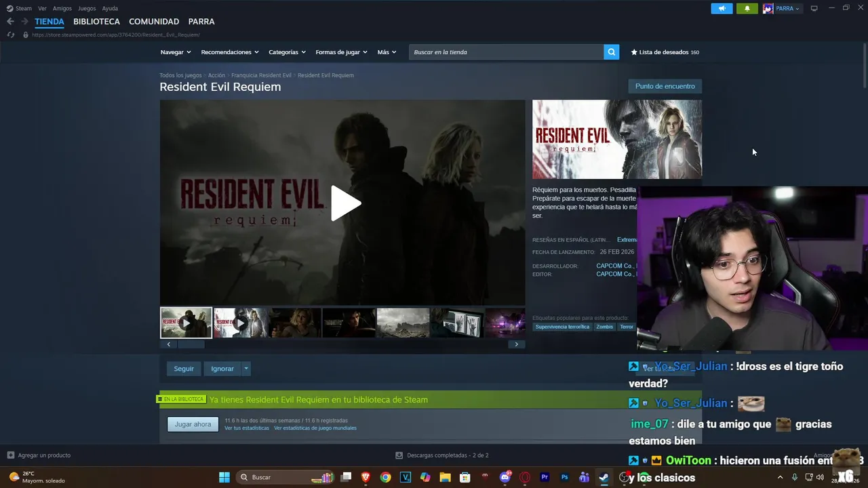Open the green notifications bell
Screen dimensions: 868x488
point(747,8)
